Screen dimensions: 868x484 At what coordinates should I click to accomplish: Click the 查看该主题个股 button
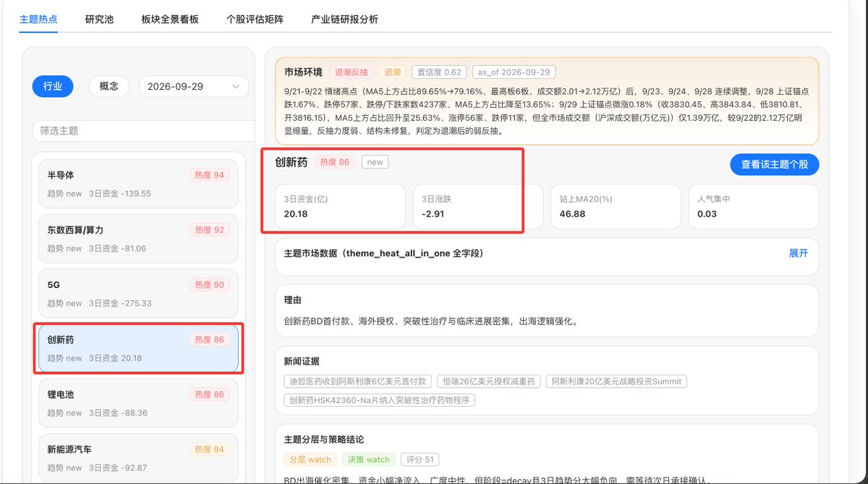(774, 164)
